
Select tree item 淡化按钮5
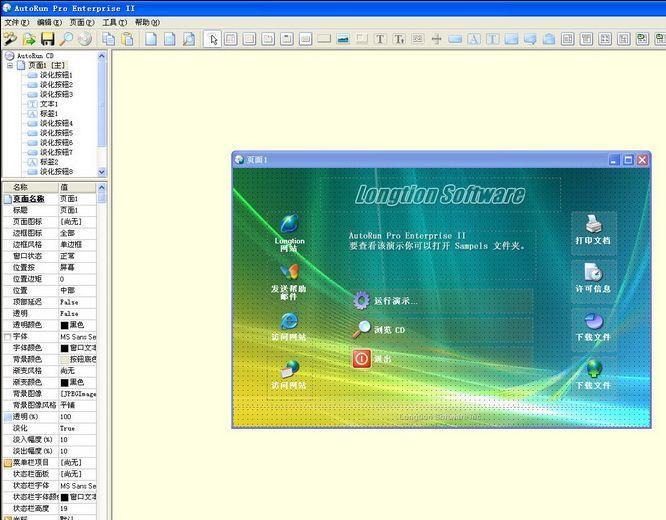(56, 133)
